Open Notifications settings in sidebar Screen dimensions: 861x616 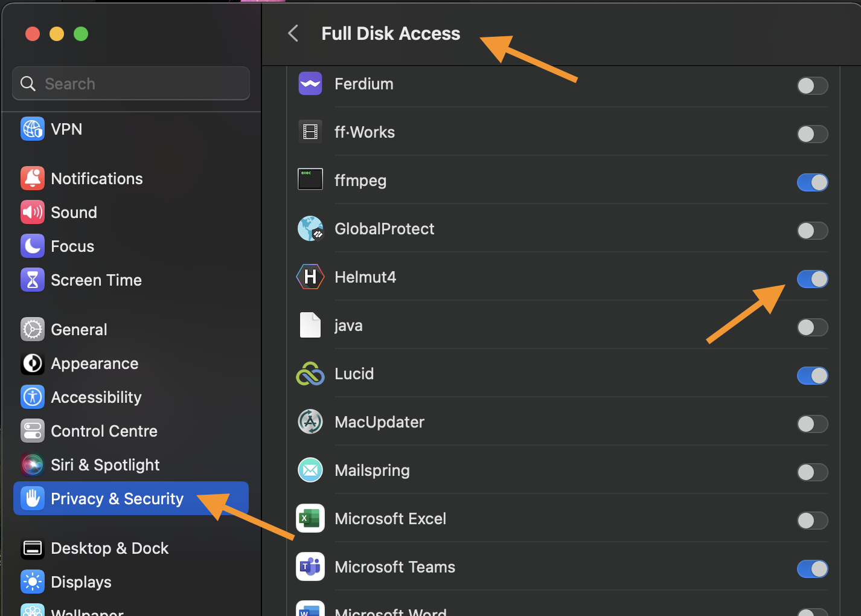[x=97, y=179]
